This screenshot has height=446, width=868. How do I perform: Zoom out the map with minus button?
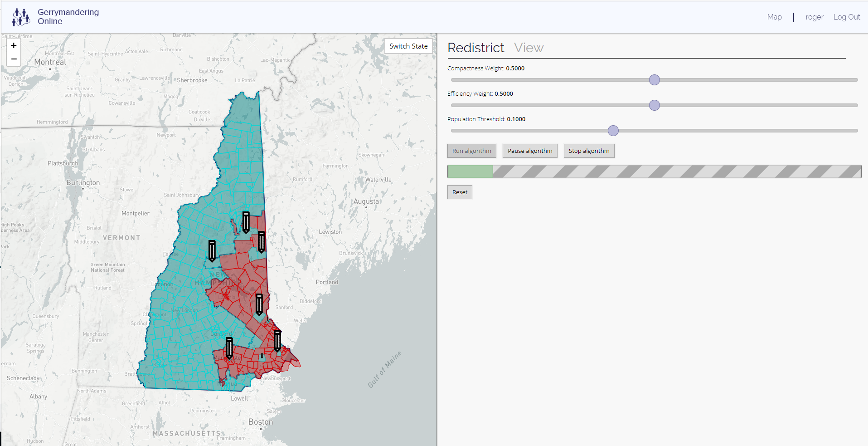point(14,59)
